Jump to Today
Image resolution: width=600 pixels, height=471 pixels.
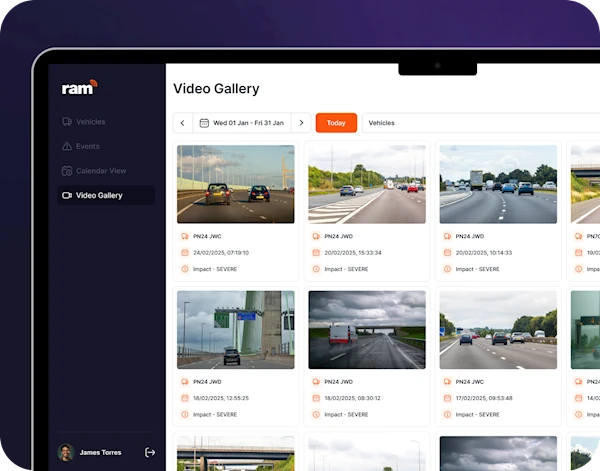(x=336, y=123)
